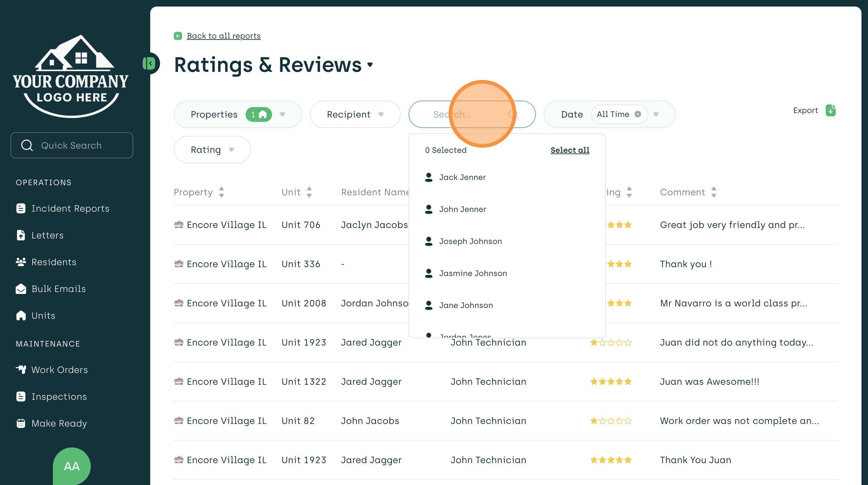868x485 pixels.
Task: Click the AA user avatar
Action: [x=72, y=466]
